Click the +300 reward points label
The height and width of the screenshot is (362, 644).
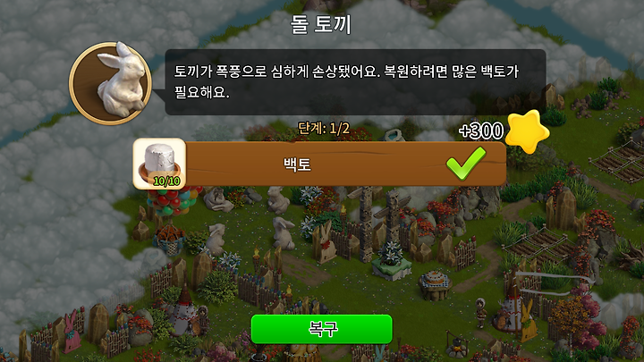click(481, 130)
